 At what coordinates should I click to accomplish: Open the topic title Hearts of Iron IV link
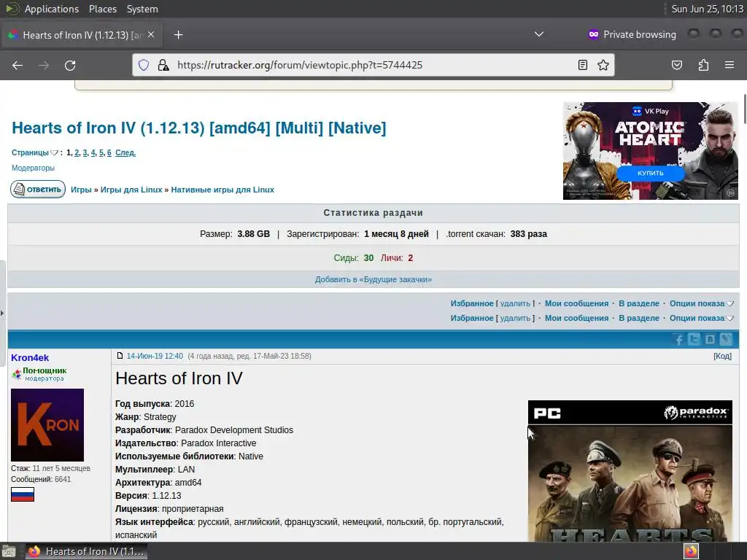click(198, 128)
